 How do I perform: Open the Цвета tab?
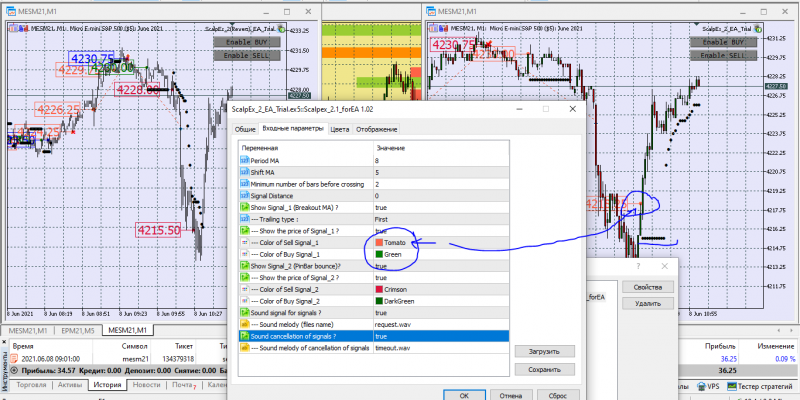pos(340,130)
